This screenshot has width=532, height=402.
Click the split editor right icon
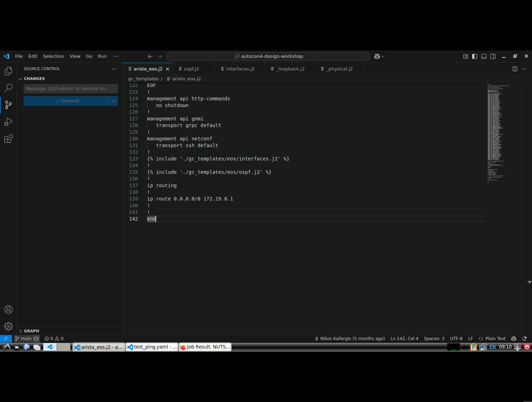pyautogui.click(x=515, y=69)
